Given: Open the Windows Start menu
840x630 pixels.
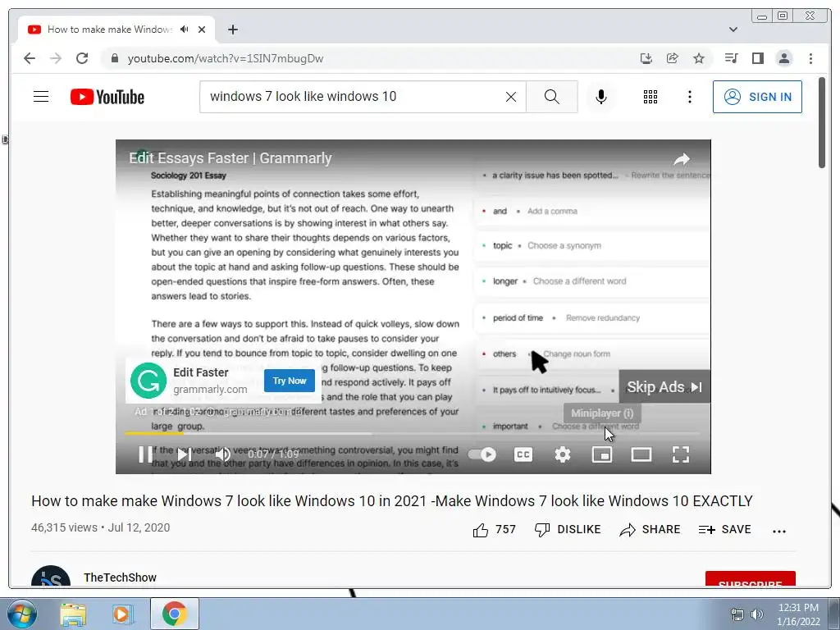Looking at the screenshot, I should (x=22, y=614).
